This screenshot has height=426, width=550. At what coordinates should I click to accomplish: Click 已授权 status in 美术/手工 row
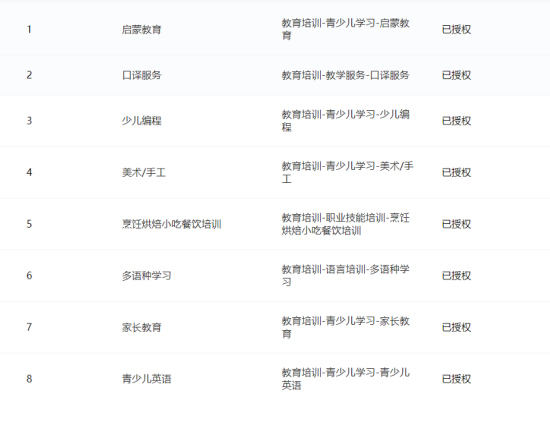coord(456,172)
